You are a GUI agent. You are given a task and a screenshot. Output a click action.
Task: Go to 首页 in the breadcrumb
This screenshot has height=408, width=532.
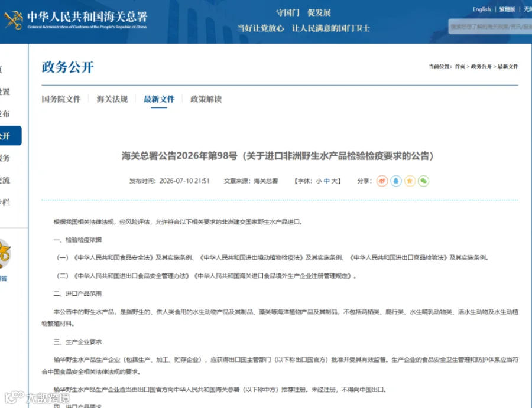coord(460,66)
